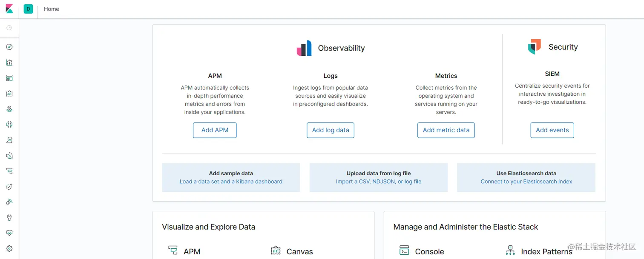
Task: Open Logs icon in sidebar
Action: pos(9,156)
